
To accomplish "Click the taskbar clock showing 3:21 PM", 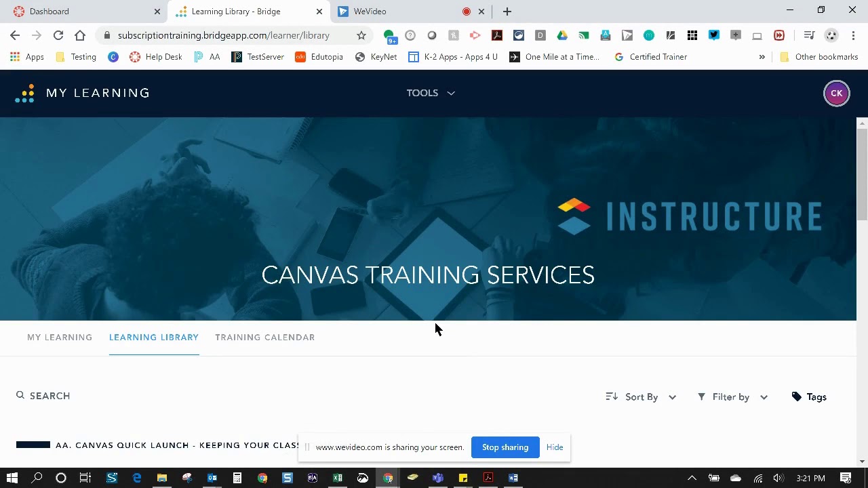I will coord(810,478).
